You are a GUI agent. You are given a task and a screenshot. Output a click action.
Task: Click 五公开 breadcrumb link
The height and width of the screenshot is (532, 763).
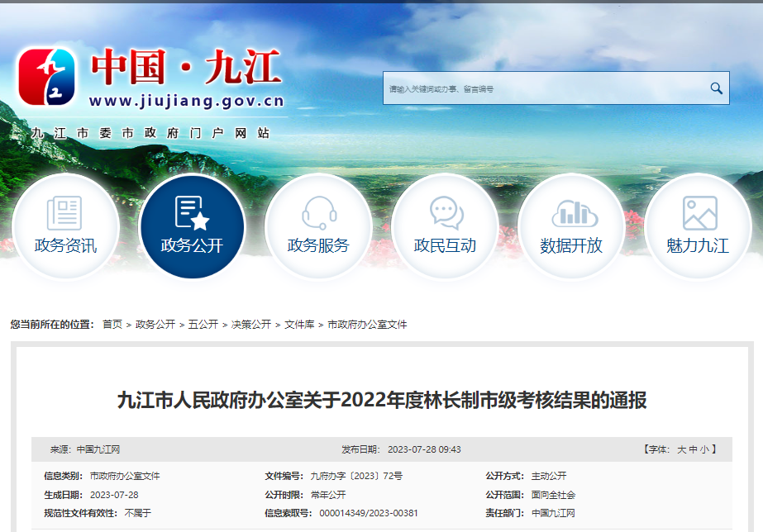(203, 325)
